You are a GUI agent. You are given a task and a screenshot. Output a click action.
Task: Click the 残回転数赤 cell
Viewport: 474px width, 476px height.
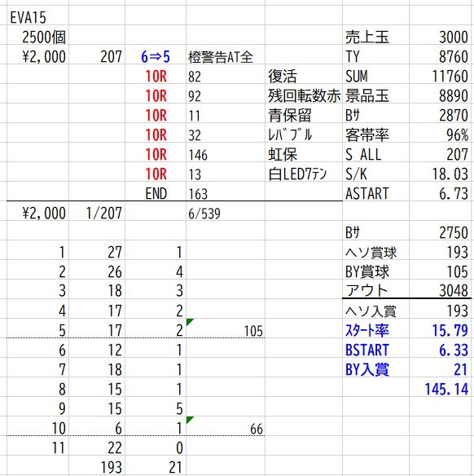coord(304,96)
